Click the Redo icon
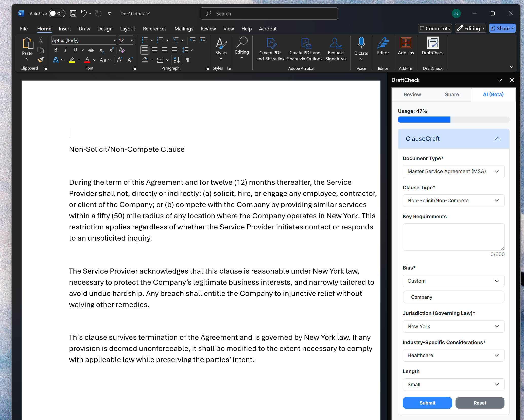 click(x=98, y=13)
